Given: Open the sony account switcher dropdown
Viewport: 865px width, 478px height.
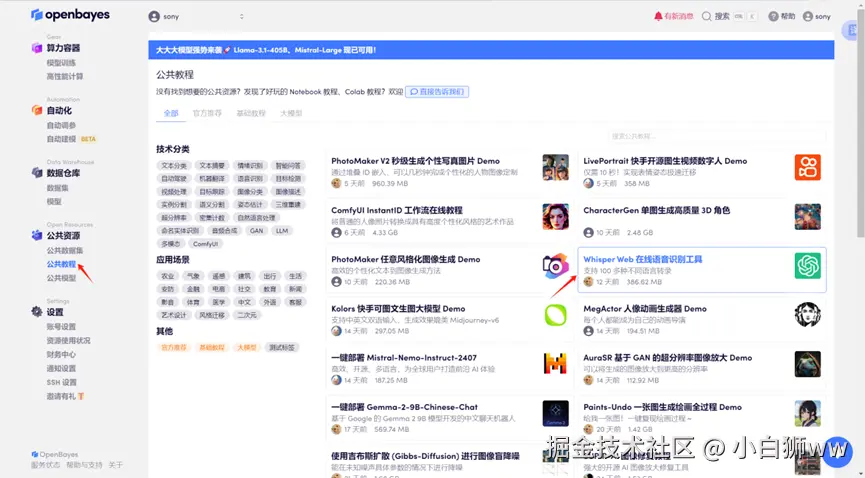Looking at the screenshot, I should click(x=196, y=17).
